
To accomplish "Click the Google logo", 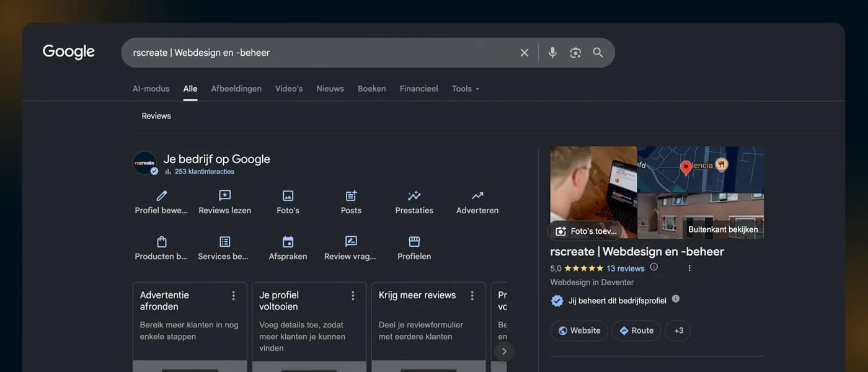I will click(x=69, y=52).
